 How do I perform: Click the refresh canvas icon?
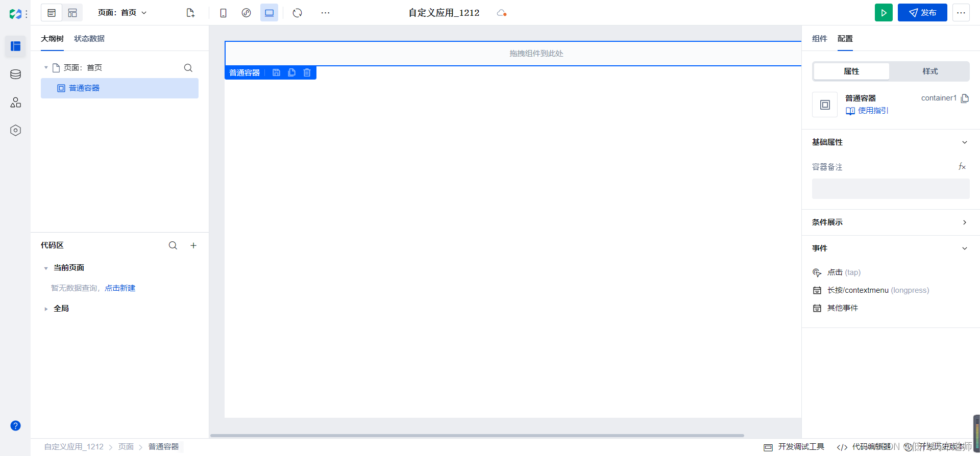click(298, 13)
